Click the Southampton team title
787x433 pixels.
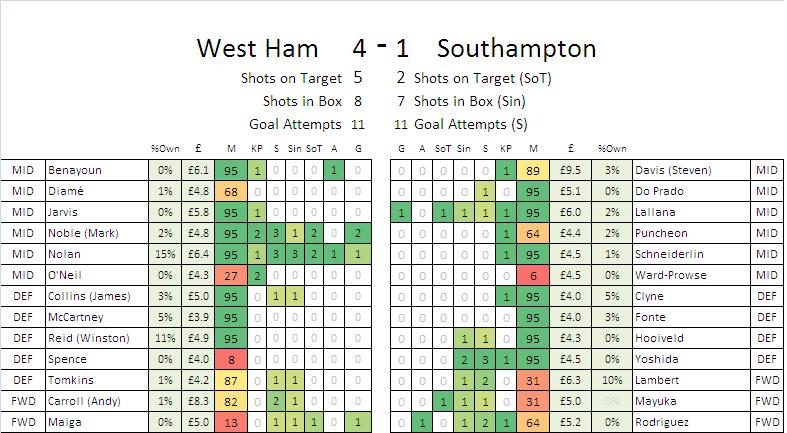[516, 47]
